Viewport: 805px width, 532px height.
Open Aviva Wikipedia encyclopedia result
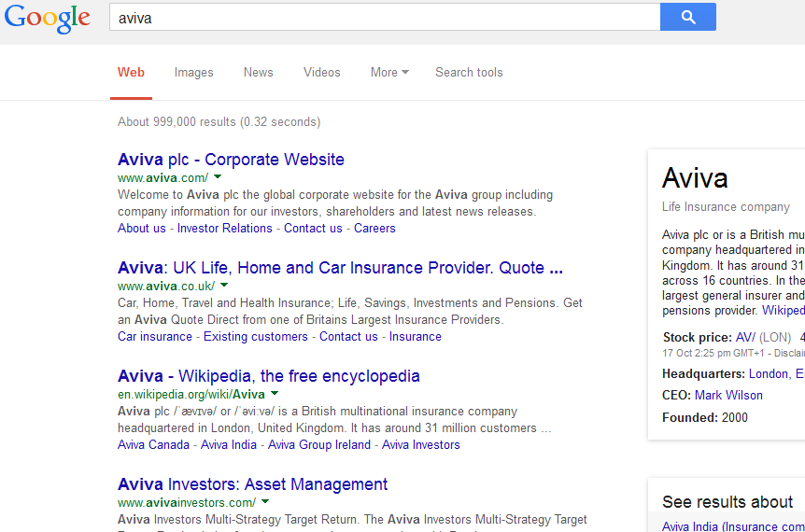click(269, 376)
